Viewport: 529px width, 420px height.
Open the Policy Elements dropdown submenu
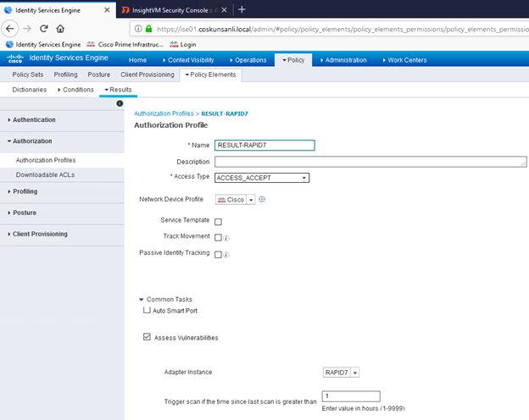point(210,75)
